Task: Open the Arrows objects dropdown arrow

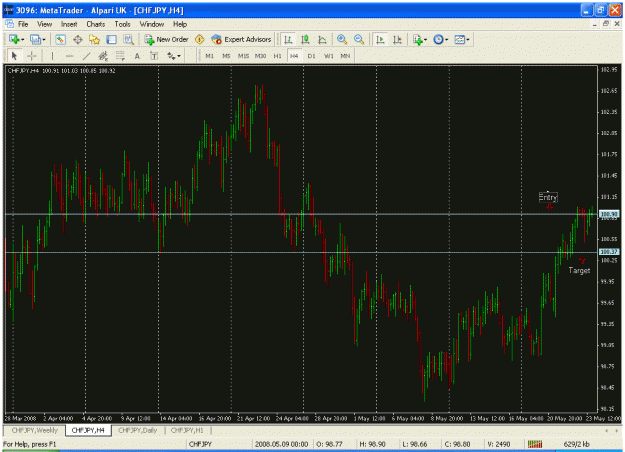Action: pyautogui.click(x=179, y=56)
